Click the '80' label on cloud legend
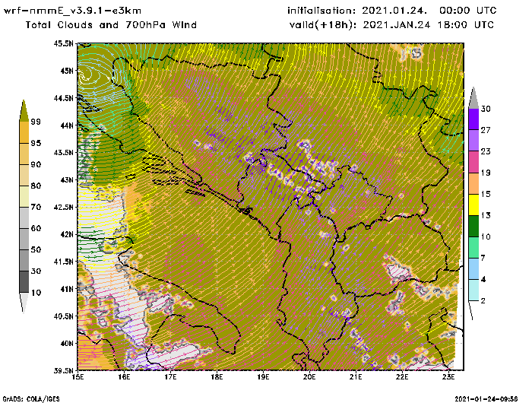 (36, 186)
